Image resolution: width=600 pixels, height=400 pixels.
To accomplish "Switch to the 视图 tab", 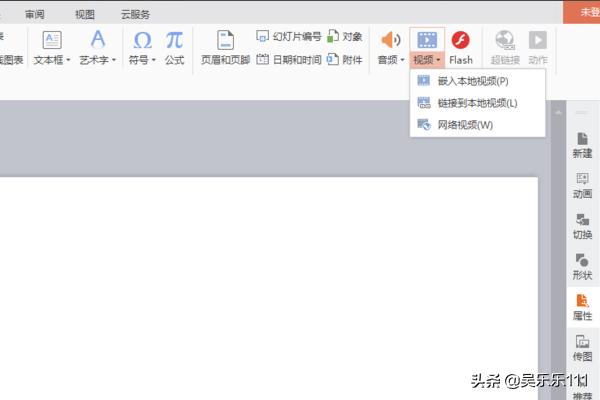I will 85,15.
